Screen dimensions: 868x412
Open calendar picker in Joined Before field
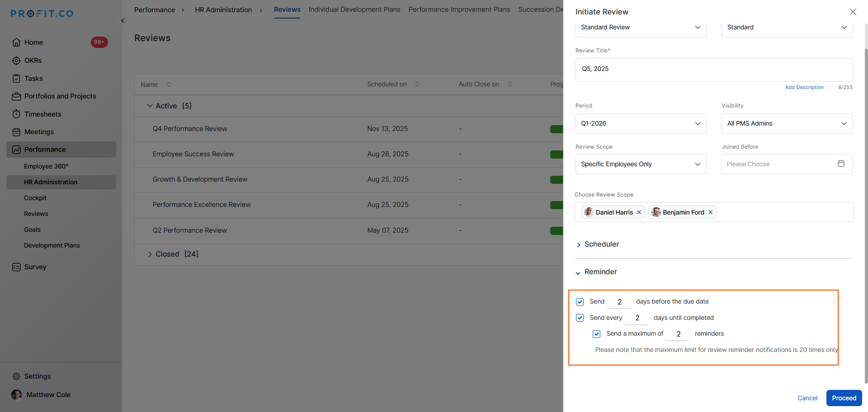840,164
